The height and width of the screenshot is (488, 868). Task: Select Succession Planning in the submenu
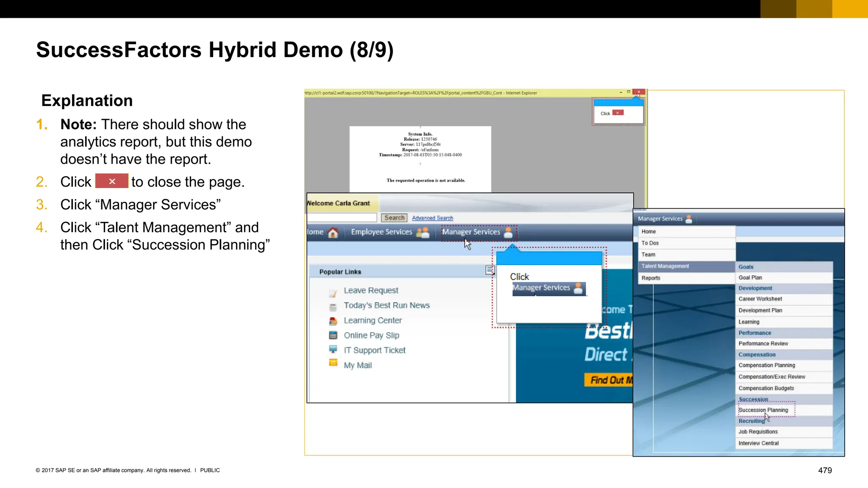click(x=784, y=410)
